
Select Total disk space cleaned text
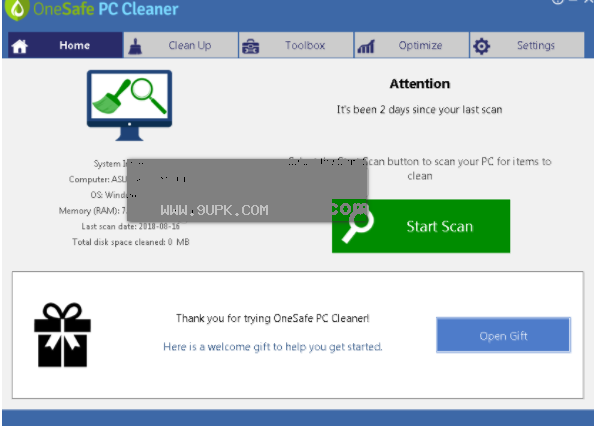click(131, 242)
